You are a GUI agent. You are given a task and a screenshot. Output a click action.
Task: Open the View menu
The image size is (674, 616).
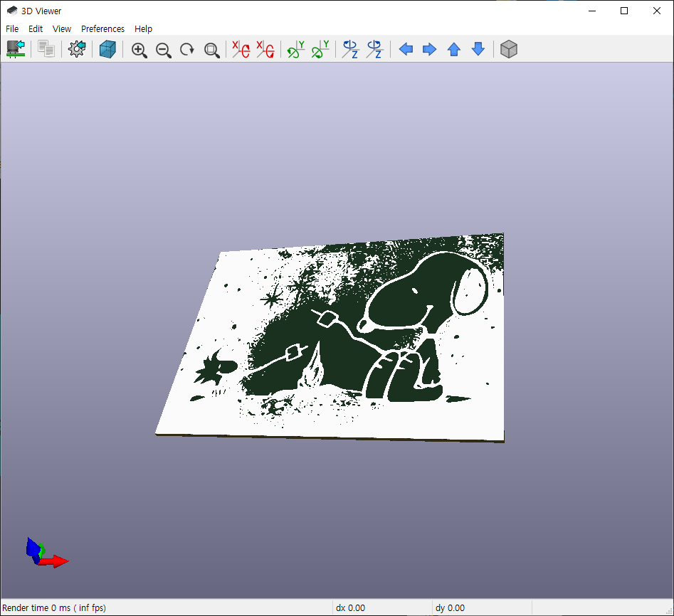pos(62,28)
